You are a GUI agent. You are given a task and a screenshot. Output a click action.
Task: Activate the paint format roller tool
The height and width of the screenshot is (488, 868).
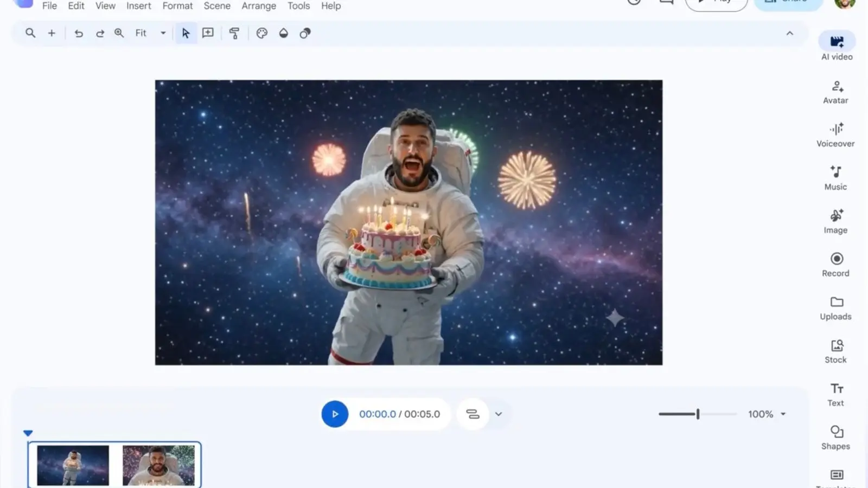(x=234, y=33)
